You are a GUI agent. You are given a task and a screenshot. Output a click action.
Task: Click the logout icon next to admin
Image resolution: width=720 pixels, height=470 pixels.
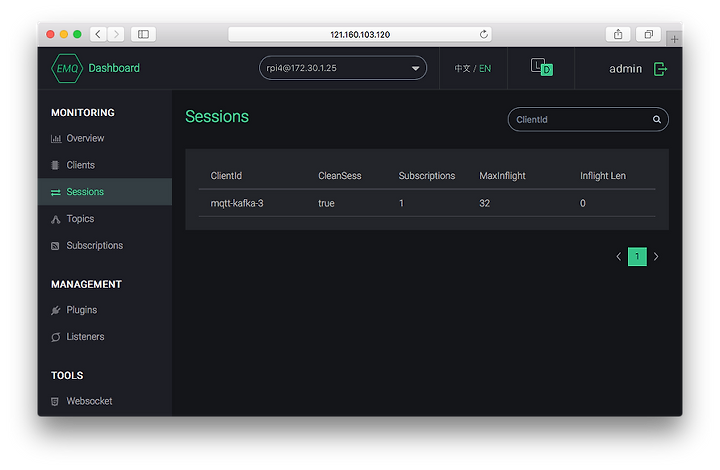(660, 69)
